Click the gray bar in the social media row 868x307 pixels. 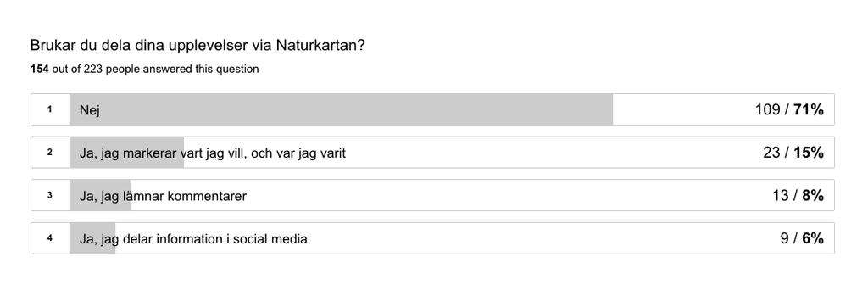92,238
